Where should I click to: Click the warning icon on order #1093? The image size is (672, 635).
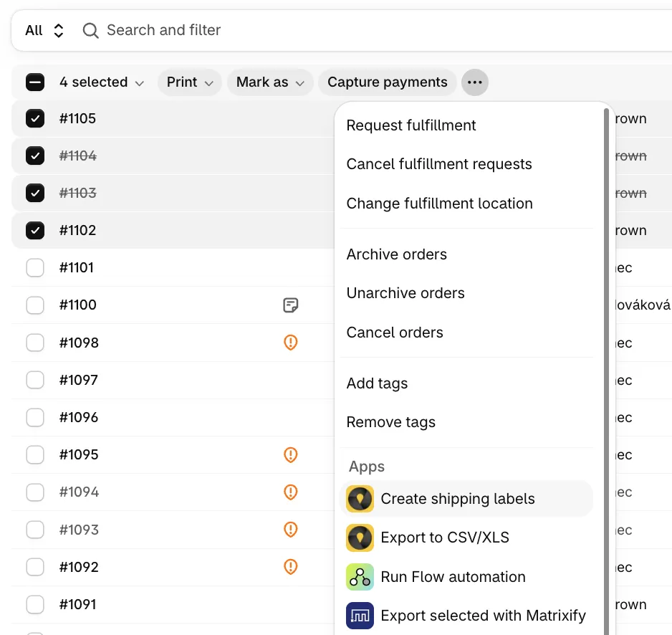click(291, 529)
